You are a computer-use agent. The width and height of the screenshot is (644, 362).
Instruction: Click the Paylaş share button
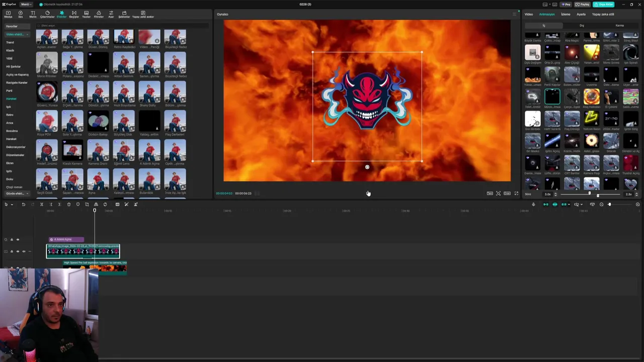click(x=583, y=5)
